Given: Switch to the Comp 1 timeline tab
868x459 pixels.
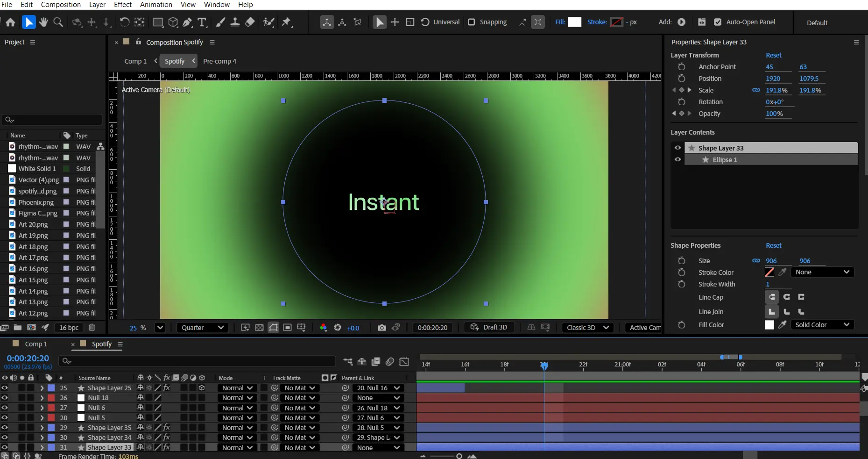Looking at the screenshot, I should [35, 344].
